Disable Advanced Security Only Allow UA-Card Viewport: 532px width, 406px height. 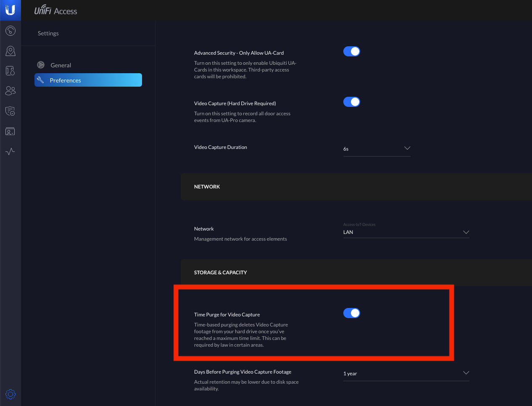point(352,51)
